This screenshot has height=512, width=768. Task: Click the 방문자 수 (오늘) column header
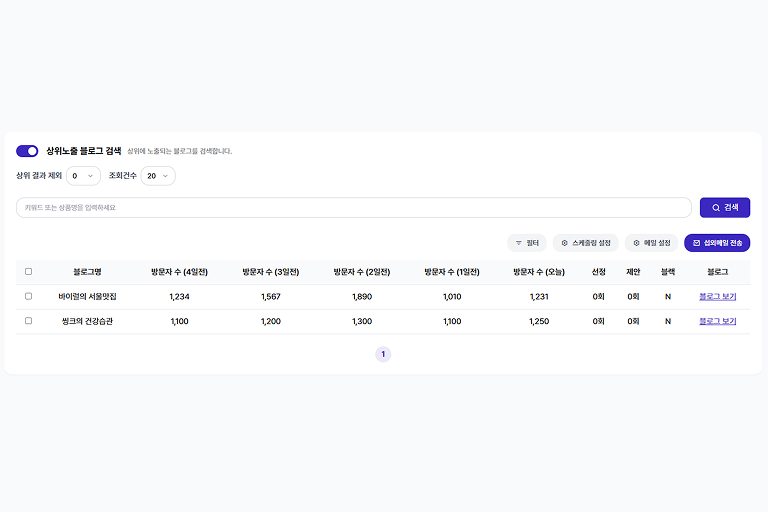pos(539,272)
